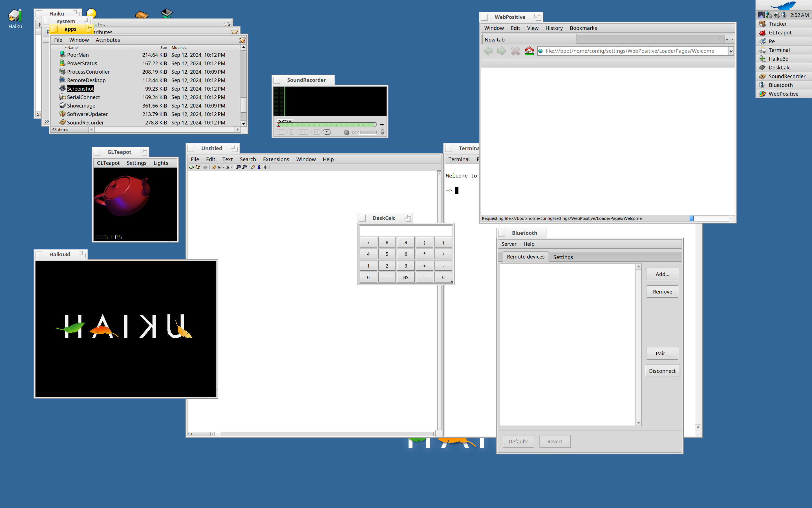This screenshot has width=812, height=508.
Task: Click the SoftwareUpdater icon in apps list
Action: 62,114
